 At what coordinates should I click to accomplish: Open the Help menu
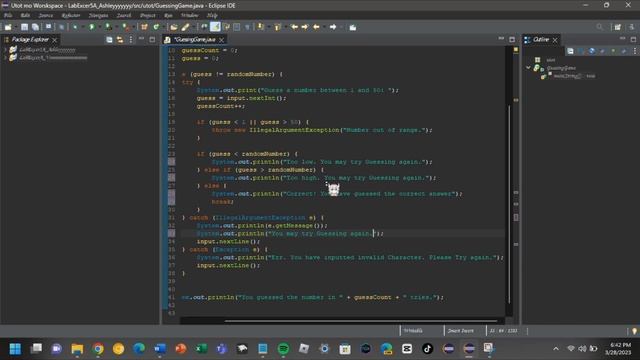212,16
